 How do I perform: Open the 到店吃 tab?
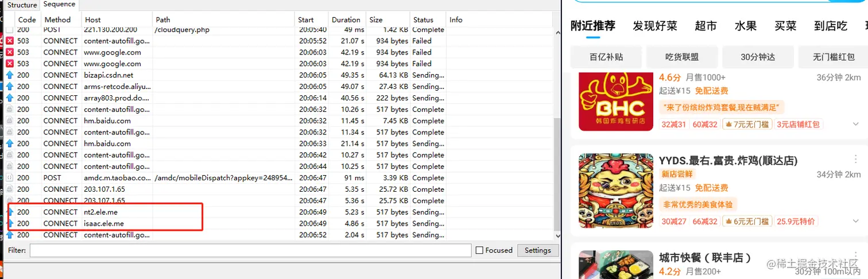point(831,26)
